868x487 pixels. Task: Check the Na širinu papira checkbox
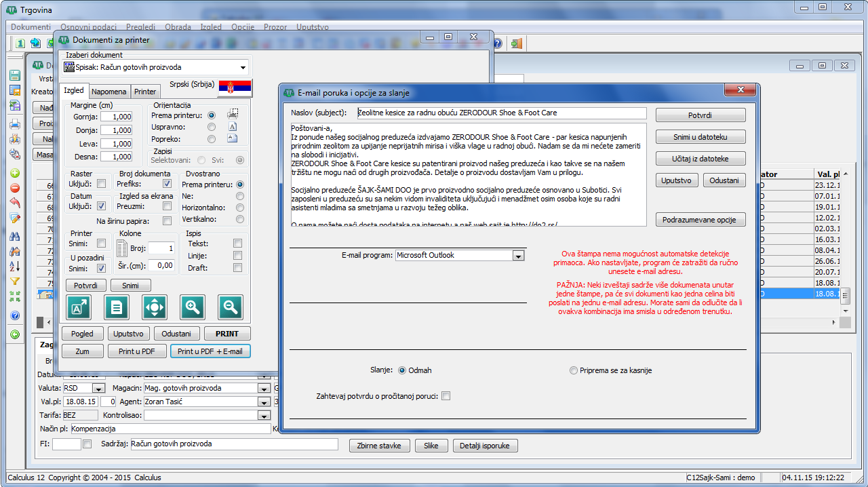pos(167,221)
